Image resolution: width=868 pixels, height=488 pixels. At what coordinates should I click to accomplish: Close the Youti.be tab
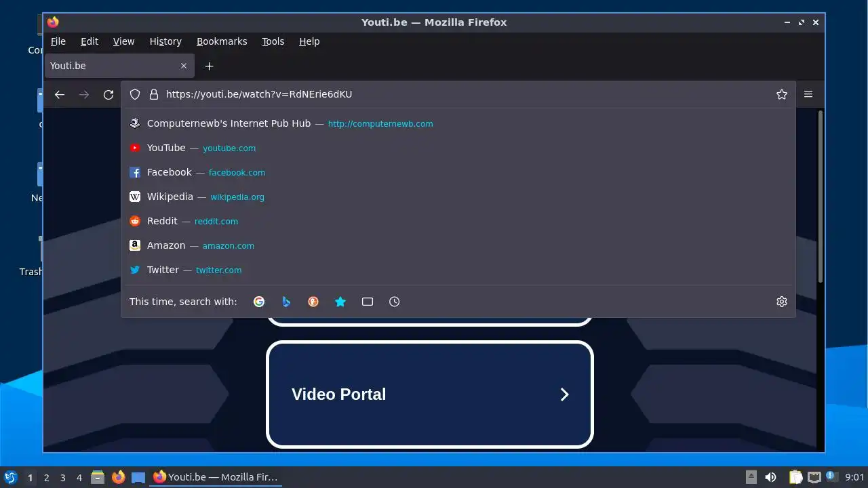(x=184, y=66)
